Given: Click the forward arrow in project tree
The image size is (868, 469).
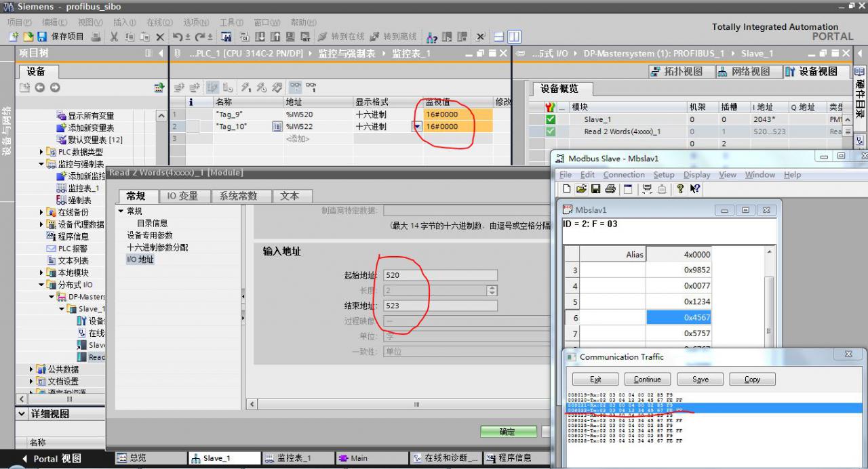Looking at the screenshot, I should 55,87.
